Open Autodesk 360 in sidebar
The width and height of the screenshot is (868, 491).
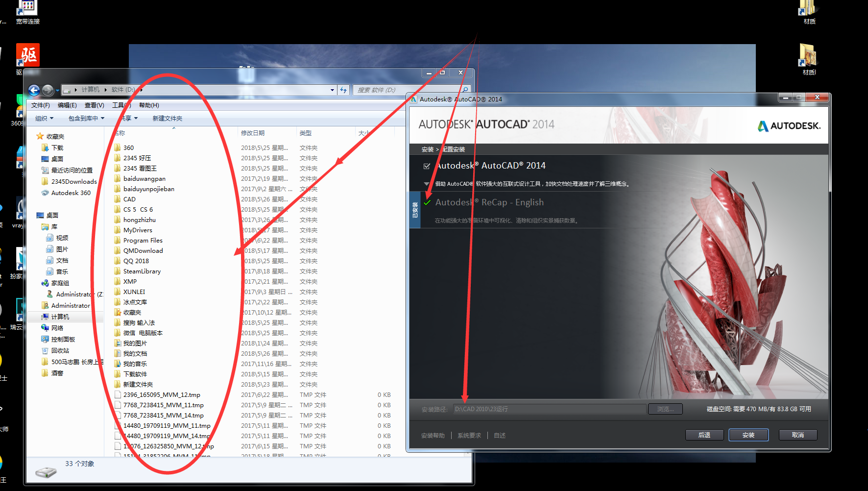71,193
